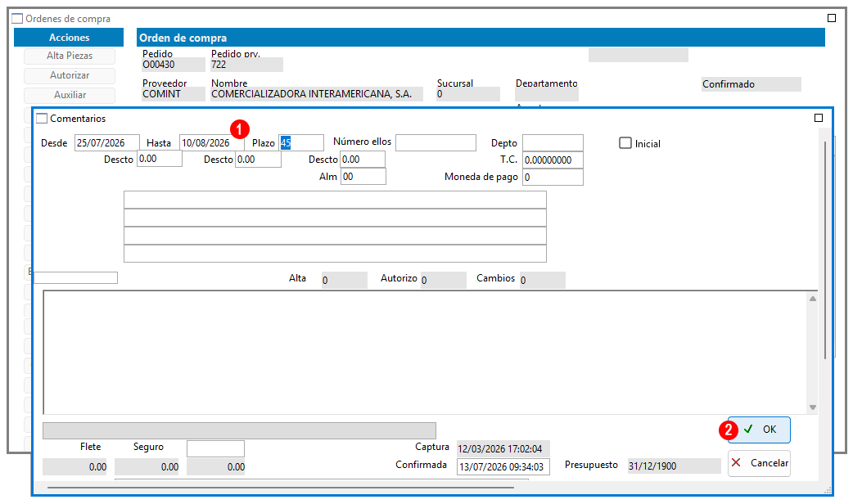853x504 pixels.
Task: Click the Captura date value 12/03/2026
Action: pos(503,448)
